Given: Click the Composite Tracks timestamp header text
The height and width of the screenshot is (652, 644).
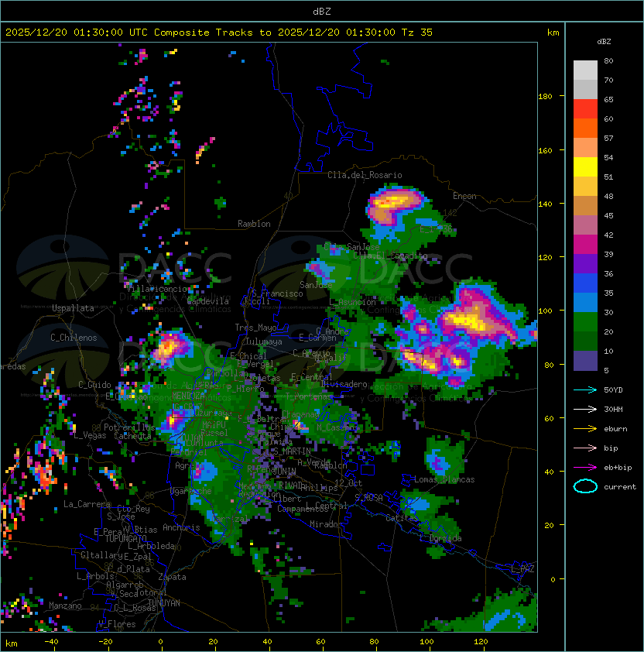Looking at the screenshot, I should click(219, 33).
